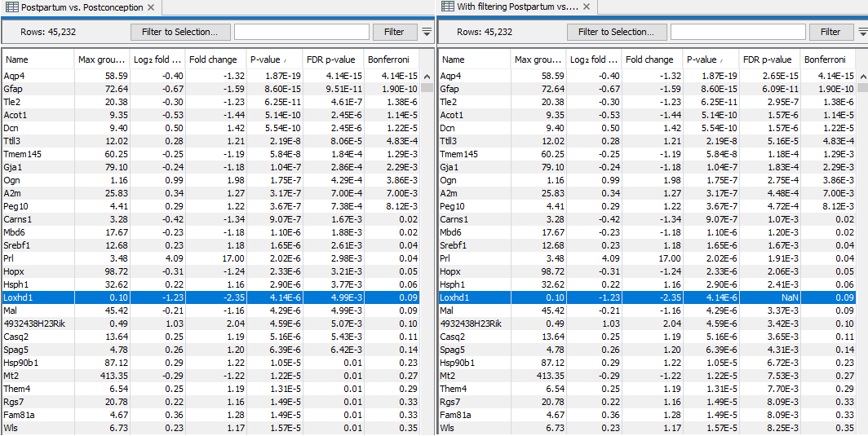
Task: Select Acot1 row in left table
Action: coord(211,115)
